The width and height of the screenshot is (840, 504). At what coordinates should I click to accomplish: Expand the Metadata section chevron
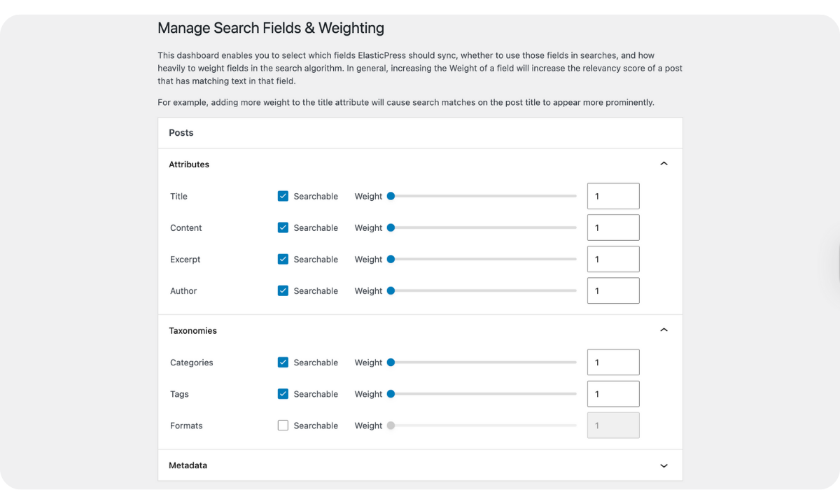pyautogui.click(x=664, y=465)
